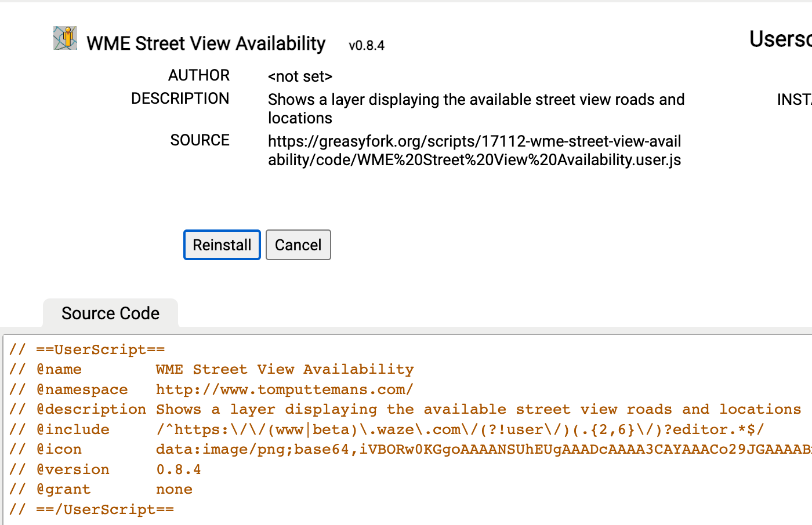Place cursor on the ==/UserScript== closing line

pos(104,510)
